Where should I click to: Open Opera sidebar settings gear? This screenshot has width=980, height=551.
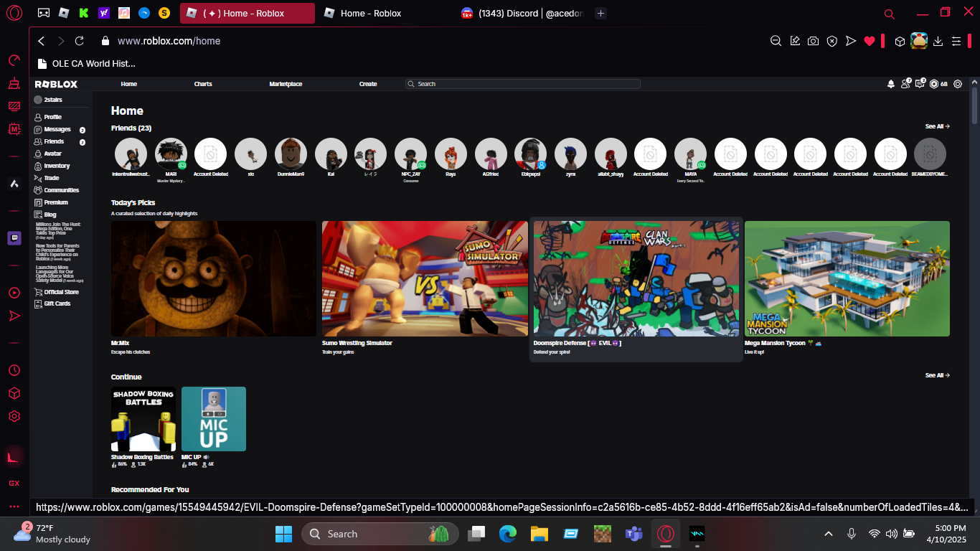click(14, 416)
